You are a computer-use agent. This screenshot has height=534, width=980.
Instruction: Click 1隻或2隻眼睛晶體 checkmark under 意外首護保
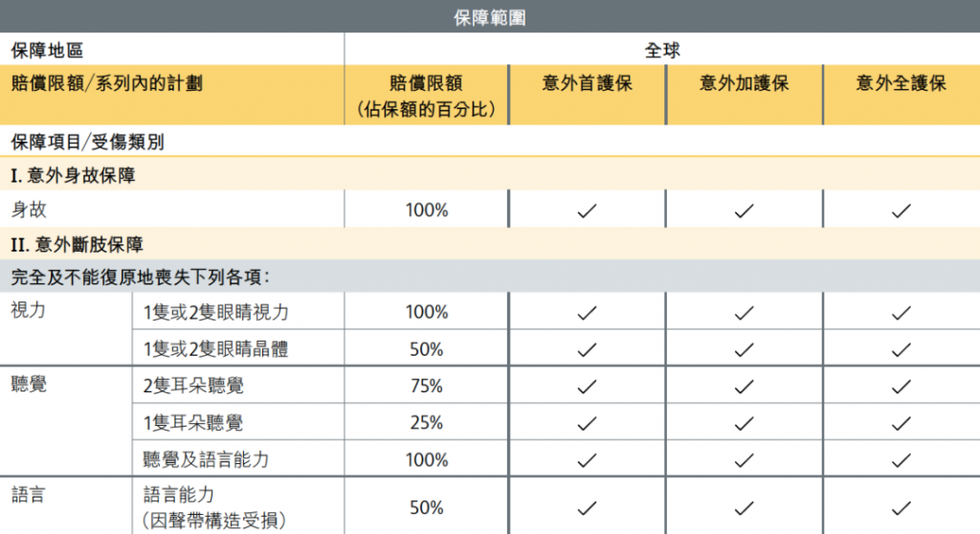pos(587,349)
